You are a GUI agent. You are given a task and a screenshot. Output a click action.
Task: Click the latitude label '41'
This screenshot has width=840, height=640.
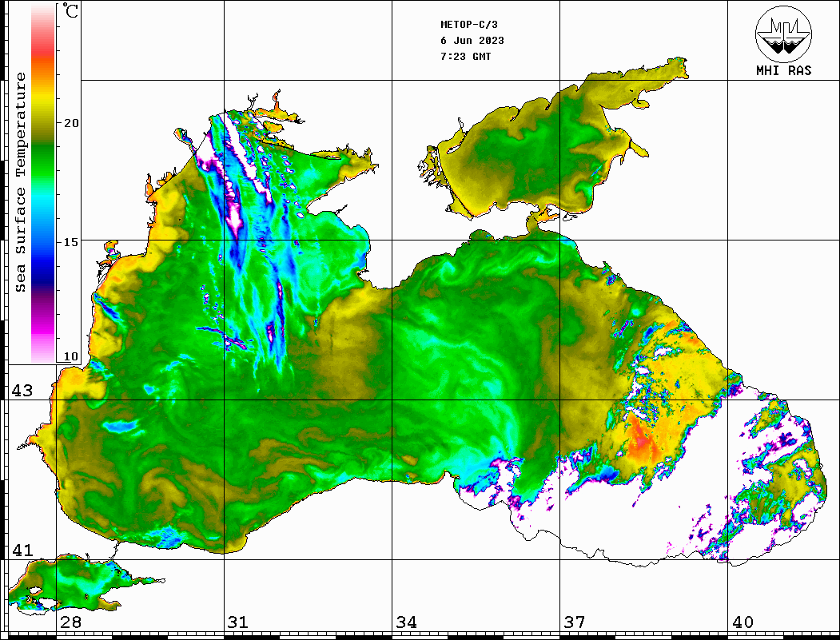coord(22,550)
